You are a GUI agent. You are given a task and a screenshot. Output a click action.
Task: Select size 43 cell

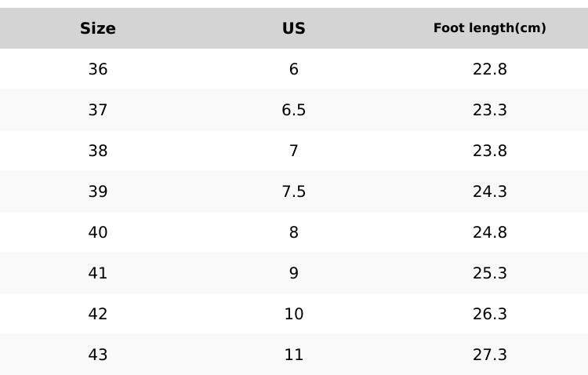tap(98, 355)
